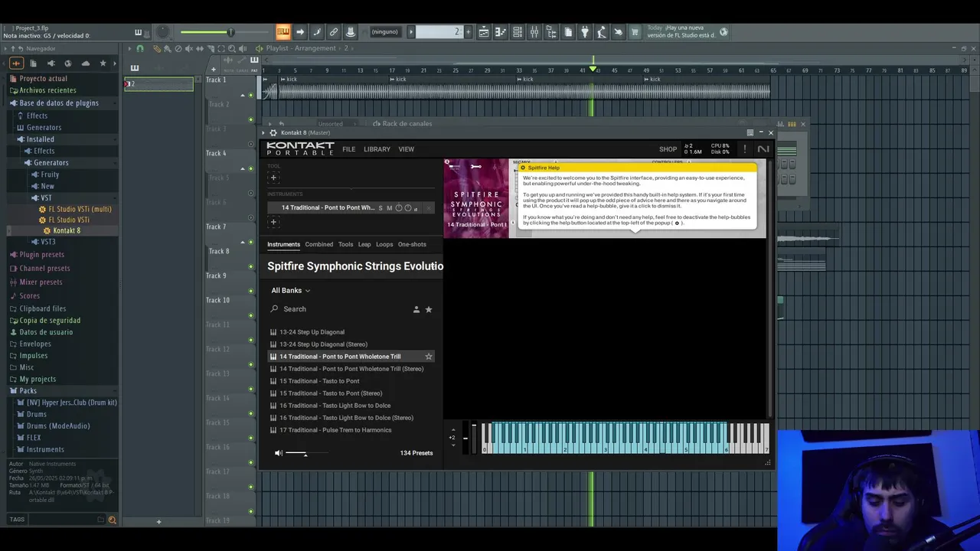Switch to the Combined tab in Kontakt

[x=319, y=244]
